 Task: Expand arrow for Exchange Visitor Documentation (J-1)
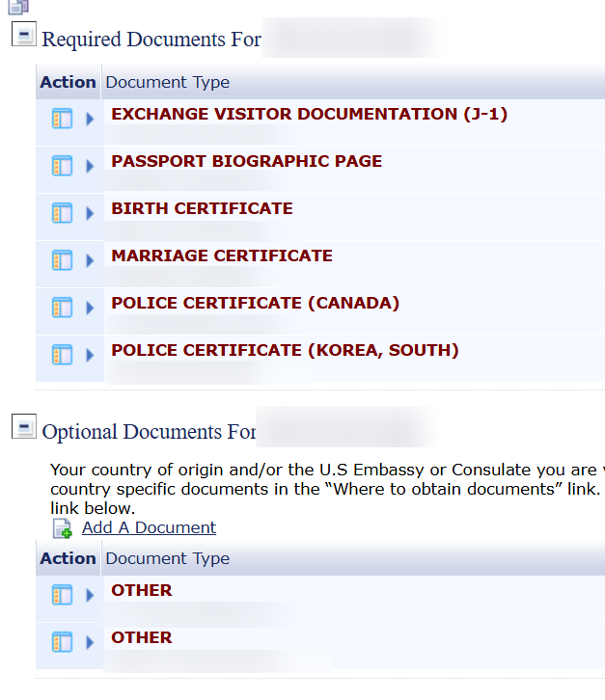pos(90,119)
